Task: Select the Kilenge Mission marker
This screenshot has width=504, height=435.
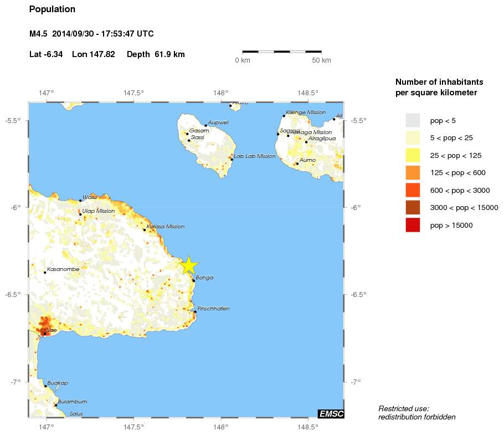Action: [x=284, y=116]
